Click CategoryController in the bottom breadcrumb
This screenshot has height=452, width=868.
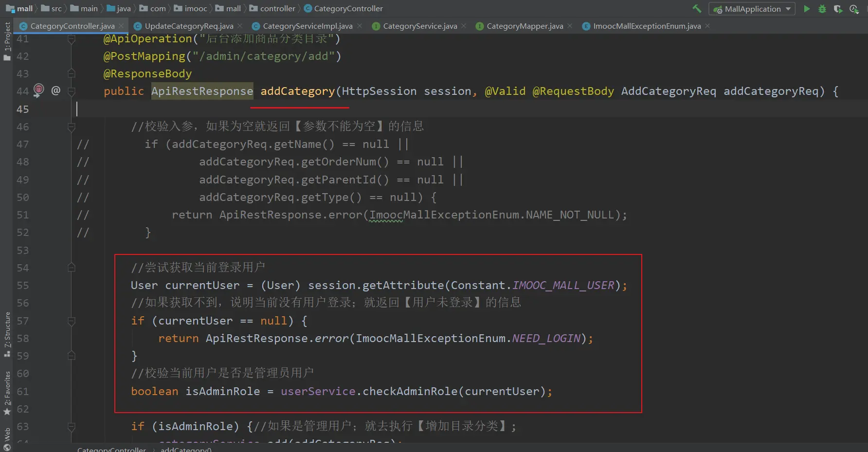111,449
